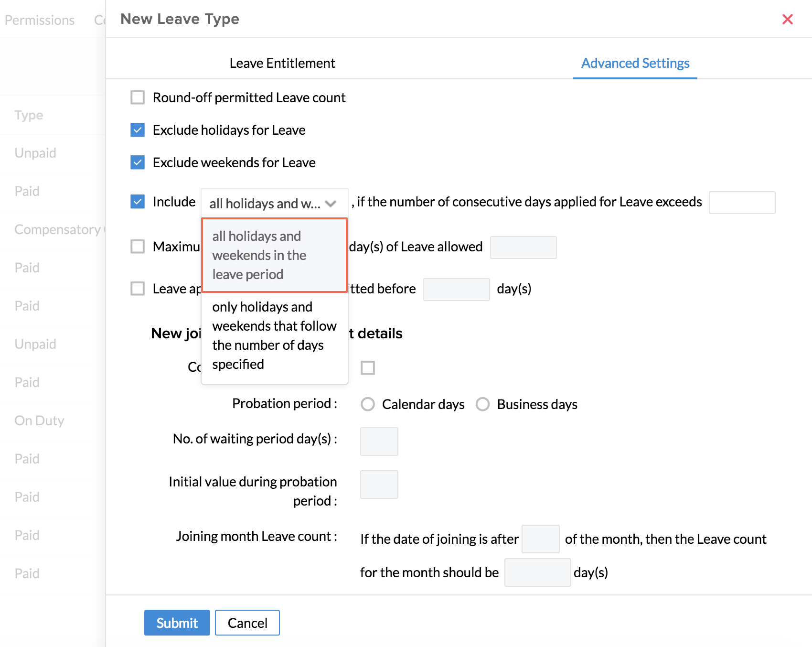Enable Round-off permitted Leave count checkbox
The width and height of the screenshot is (812, 647).
(x=138, y=97)
